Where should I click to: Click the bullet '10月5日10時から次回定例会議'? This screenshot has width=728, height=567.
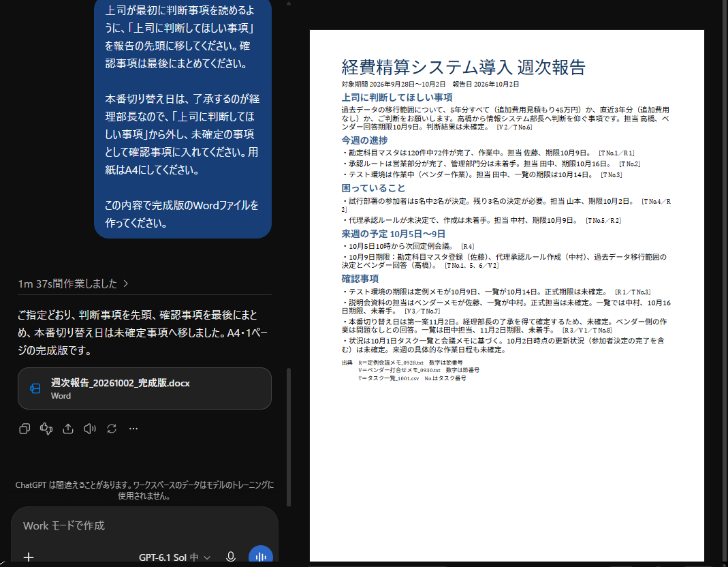pos(408,246)
